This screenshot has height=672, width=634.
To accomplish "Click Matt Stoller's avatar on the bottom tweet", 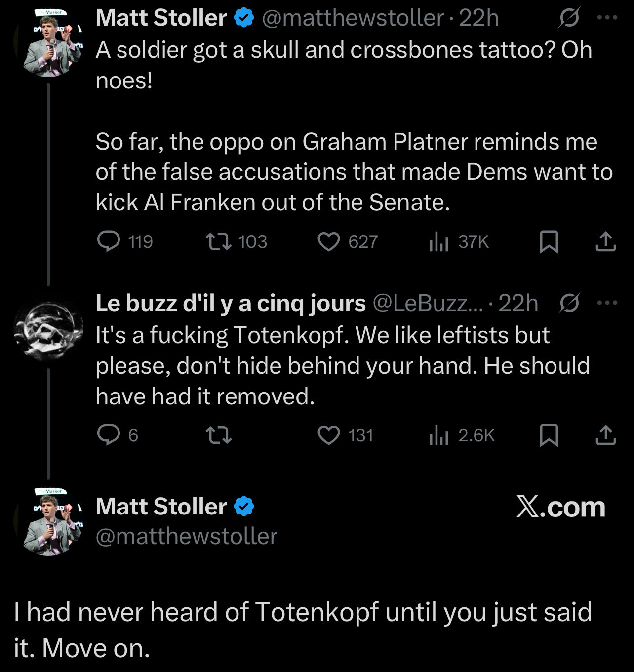I will click(x=48, y=523).
